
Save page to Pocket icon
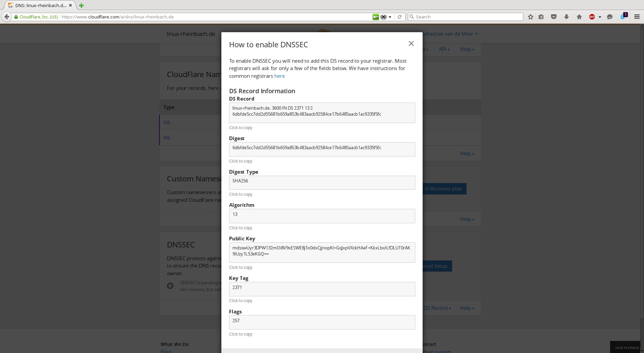[554, 17]
